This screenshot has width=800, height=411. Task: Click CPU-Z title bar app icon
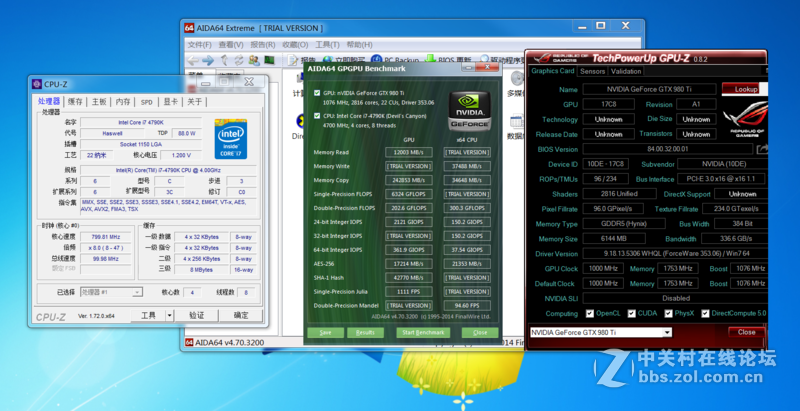click(37, 84)
